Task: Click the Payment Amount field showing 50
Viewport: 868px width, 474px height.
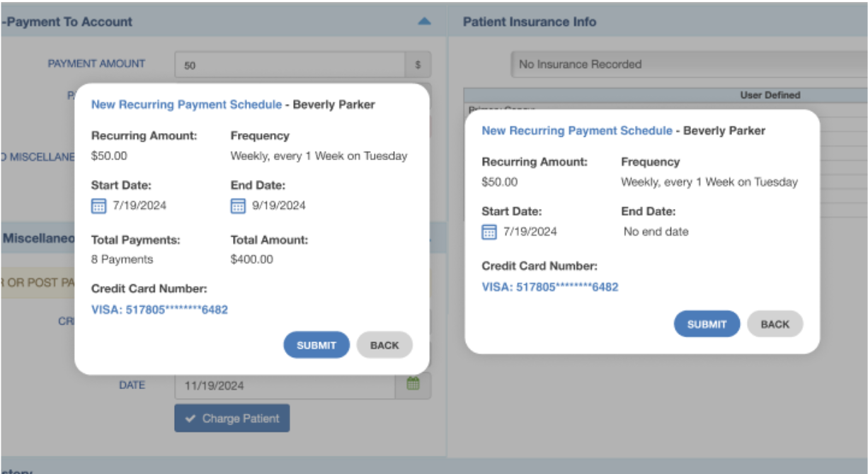Action: click(x=290, y=65)
